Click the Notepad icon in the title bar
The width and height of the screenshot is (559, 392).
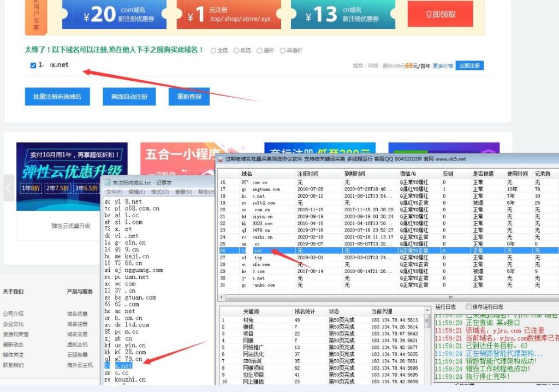(108, 182)
